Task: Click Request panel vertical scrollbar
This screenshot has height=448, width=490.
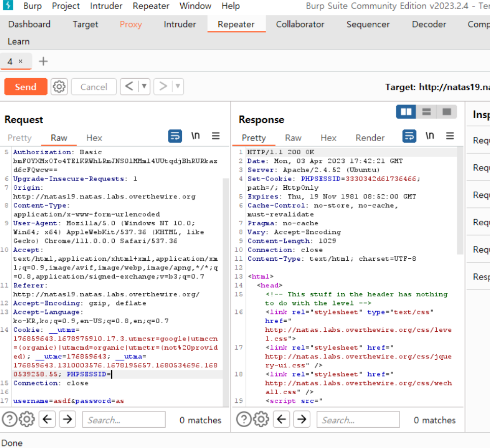Action: click(226, 292)
